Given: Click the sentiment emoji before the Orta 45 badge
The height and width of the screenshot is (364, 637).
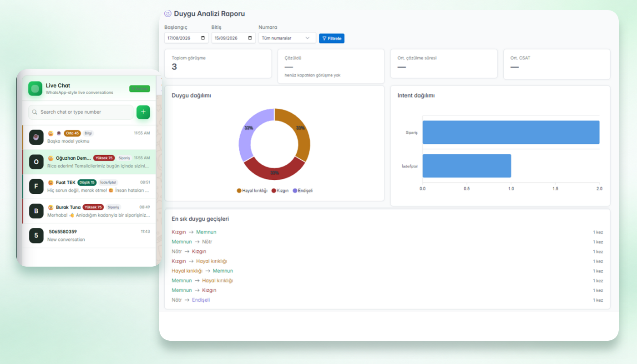Looking at the screenshot, I should tap(51, 133).
